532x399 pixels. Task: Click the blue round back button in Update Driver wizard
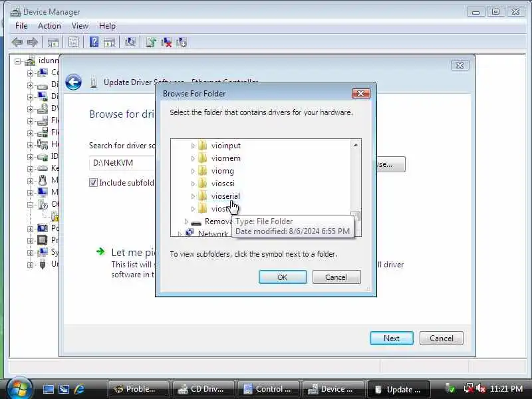tap(73, 82)
